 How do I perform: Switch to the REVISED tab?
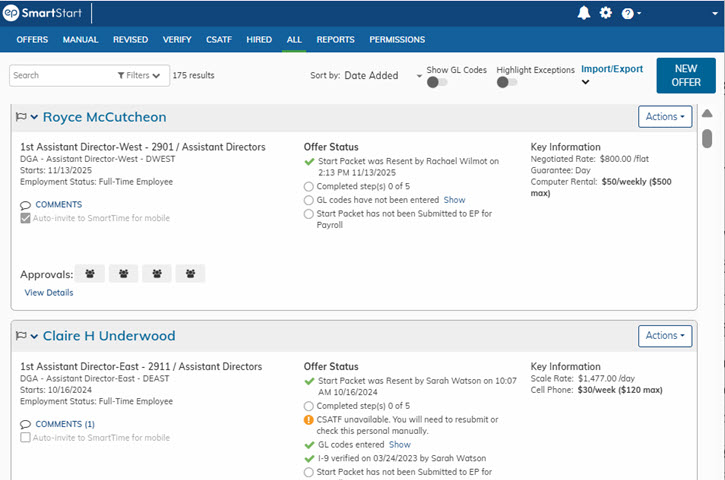(130, 40)
